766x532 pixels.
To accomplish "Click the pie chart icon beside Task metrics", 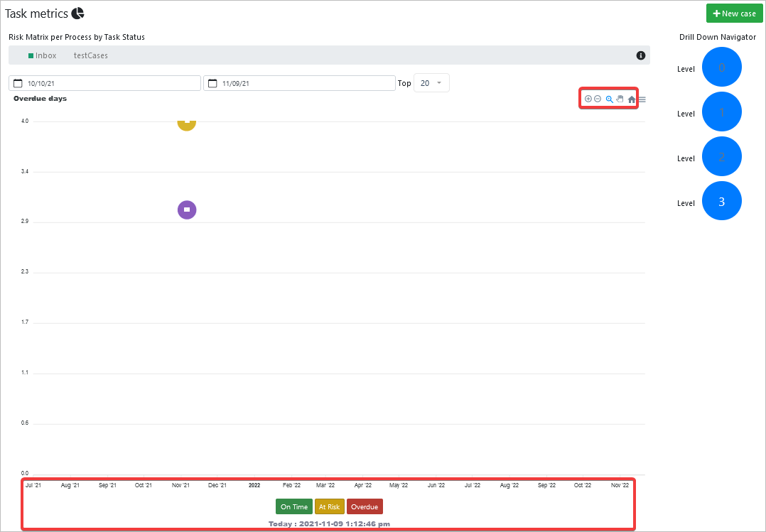I will pos(77,13).
